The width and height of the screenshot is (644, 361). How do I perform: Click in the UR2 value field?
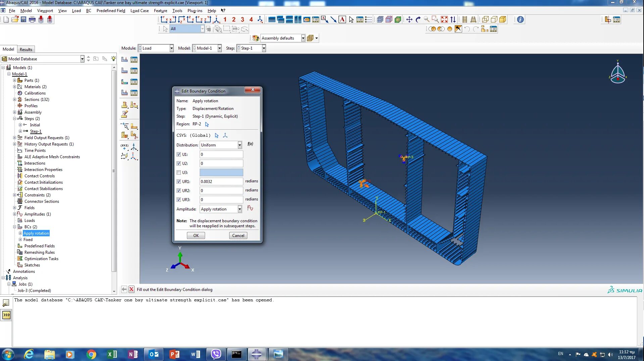point(221,190)
